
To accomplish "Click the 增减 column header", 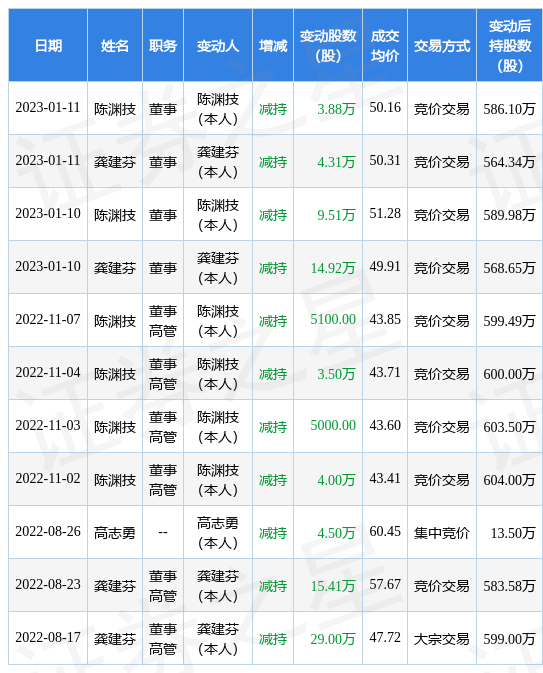I will pyautogui.click(x=273, y=45).
